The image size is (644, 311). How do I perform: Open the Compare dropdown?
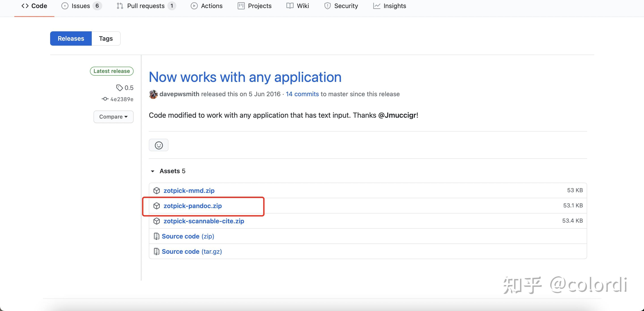113,117
